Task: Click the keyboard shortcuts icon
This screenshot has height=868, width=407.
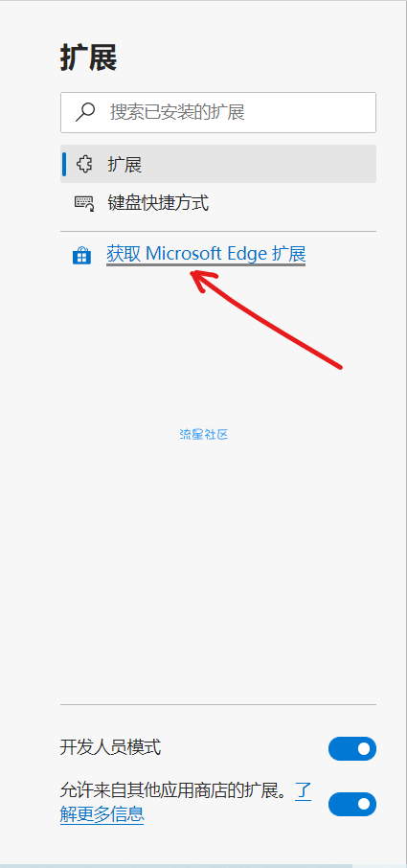Action: 84,203
